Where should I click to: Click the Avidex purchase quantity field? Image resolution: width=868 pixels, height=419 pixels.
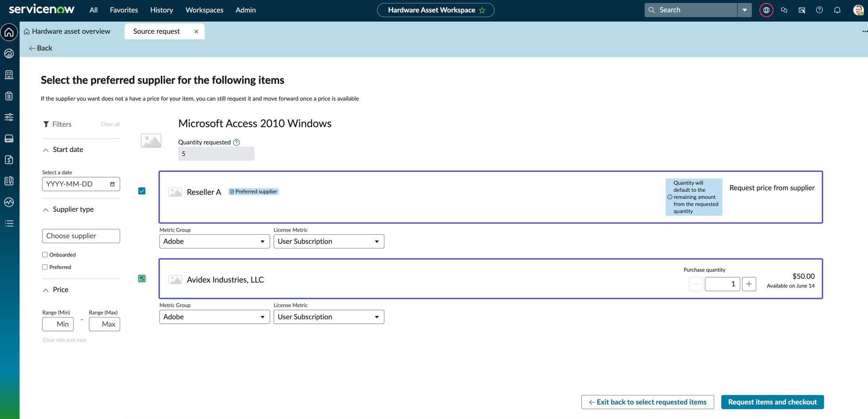click(x=722, y=284)
